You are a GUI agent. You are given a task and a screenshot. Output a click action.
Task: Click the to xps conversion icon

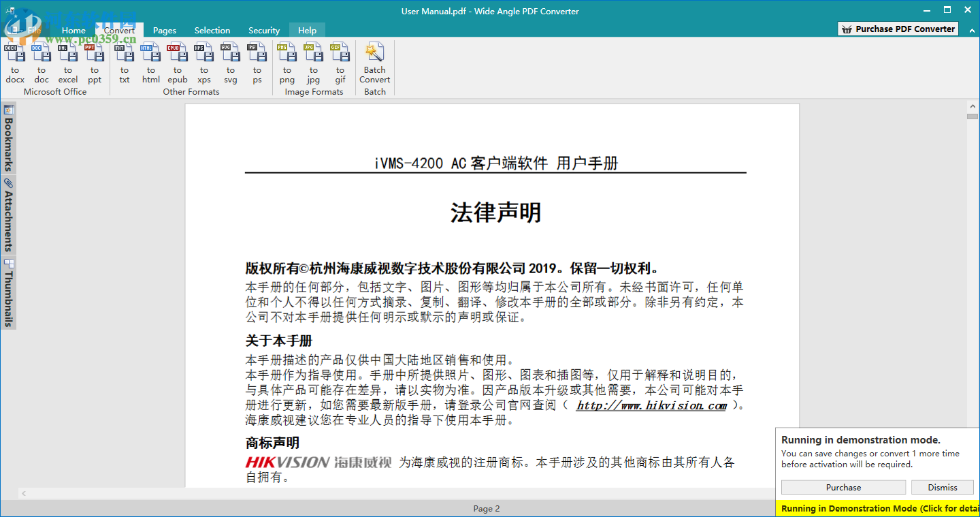click(204, 65)
